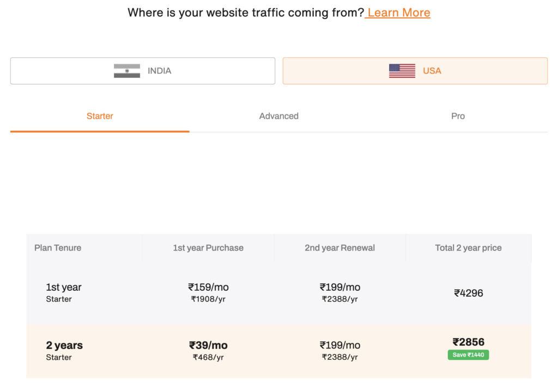The image size is (558, 392).
Task: Click the ₹4296 total price
Action: click(x=468, y=293)
